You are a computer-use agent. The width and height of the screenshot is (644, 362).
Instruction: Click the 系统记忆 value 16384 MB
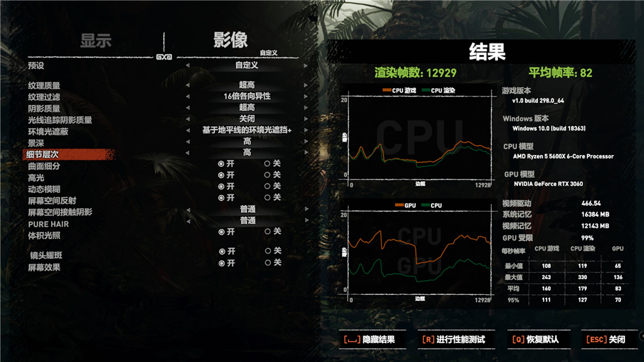[x=595, y=214]
